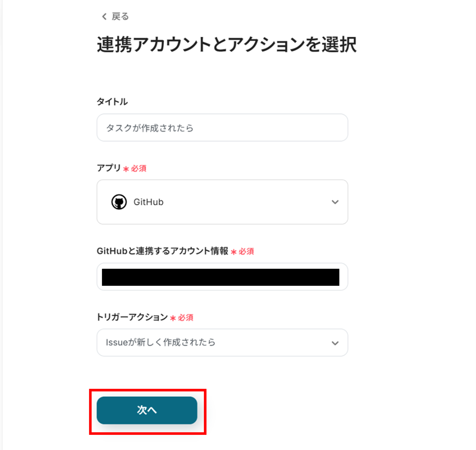Click the アプリ field label
The width and height of the screenshot is (476, 450).
[109, 168]
